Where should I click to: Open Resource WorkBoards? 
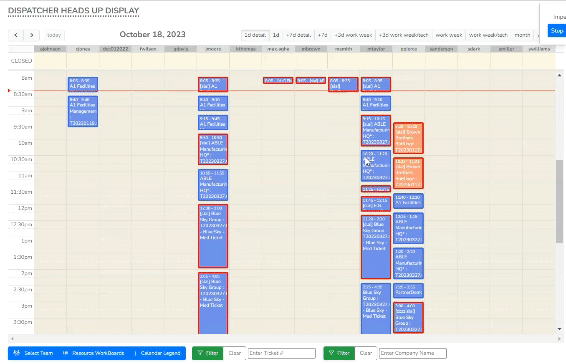(x=93, y=353)
